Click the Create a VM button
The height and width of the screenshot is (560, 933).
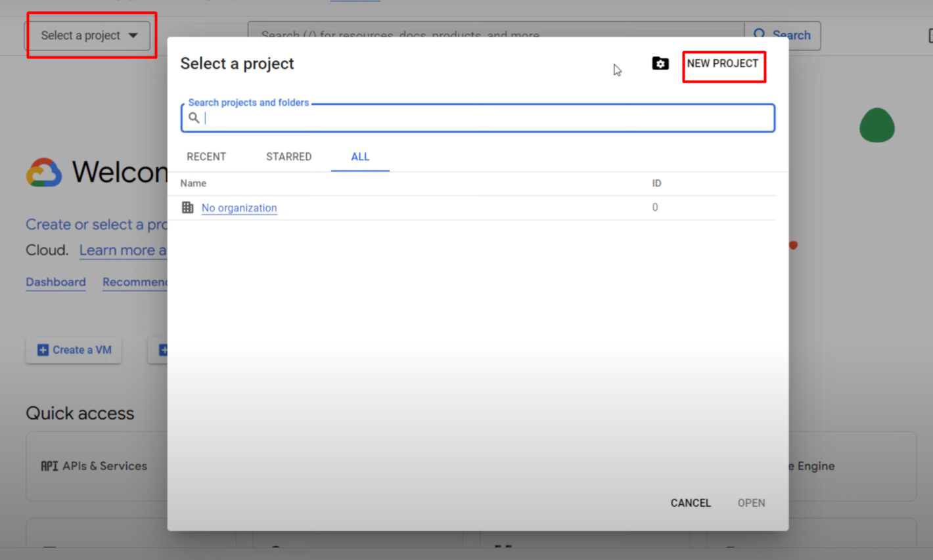[74, 351]
